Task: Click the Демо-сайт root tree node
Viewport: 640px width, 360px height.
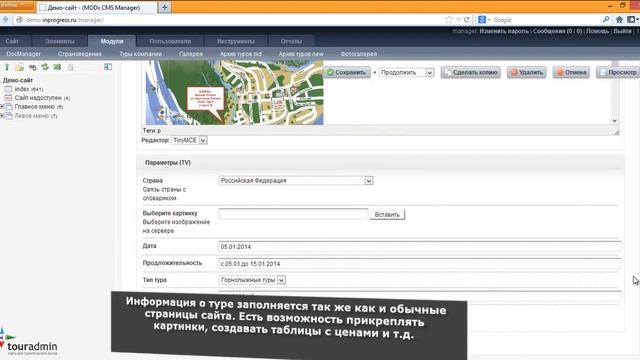Action: pos(18,80)
